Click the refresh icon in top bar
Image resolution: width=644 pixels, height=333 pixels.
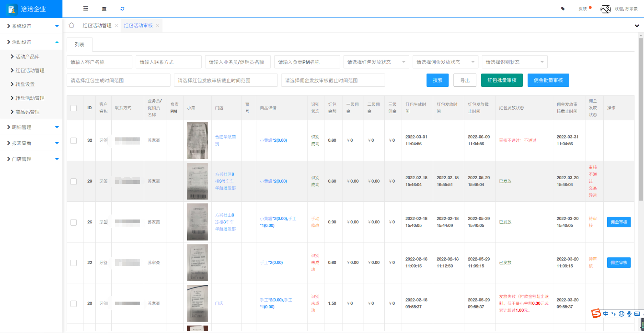[x=122, y=9]
